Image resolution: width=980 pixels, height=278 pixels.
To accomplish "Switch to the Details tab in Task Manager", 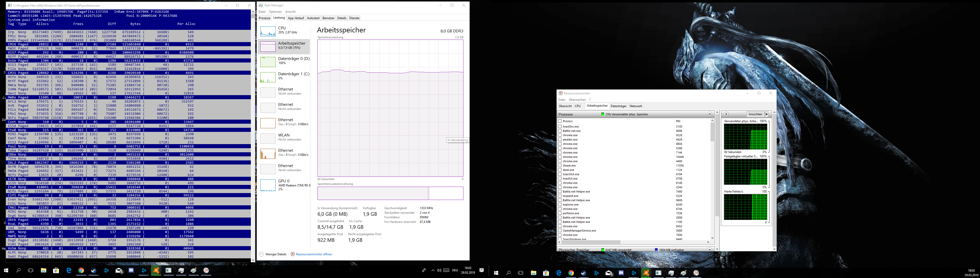I will tap(342, 18).
